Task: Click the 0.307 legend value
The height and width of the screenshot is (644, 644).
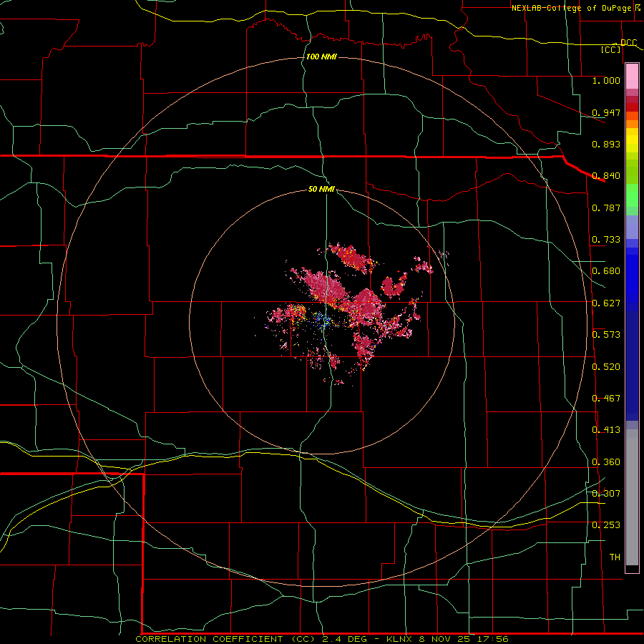Action: [606, 494]
